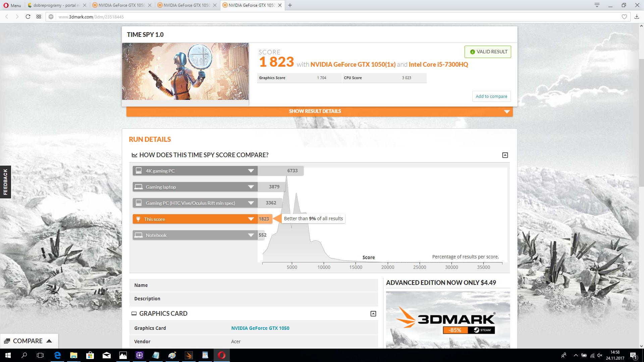Image resolution: width=644 pixels, height=362 pixels.
Task: Click the browser reload icon
Action: pyautogui.click(x=28, y=17)
